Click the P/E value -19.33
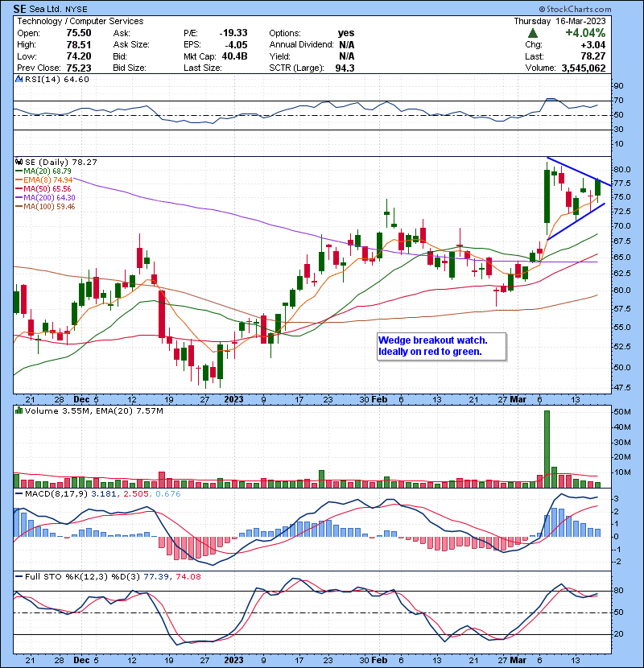 coord(233,33)
